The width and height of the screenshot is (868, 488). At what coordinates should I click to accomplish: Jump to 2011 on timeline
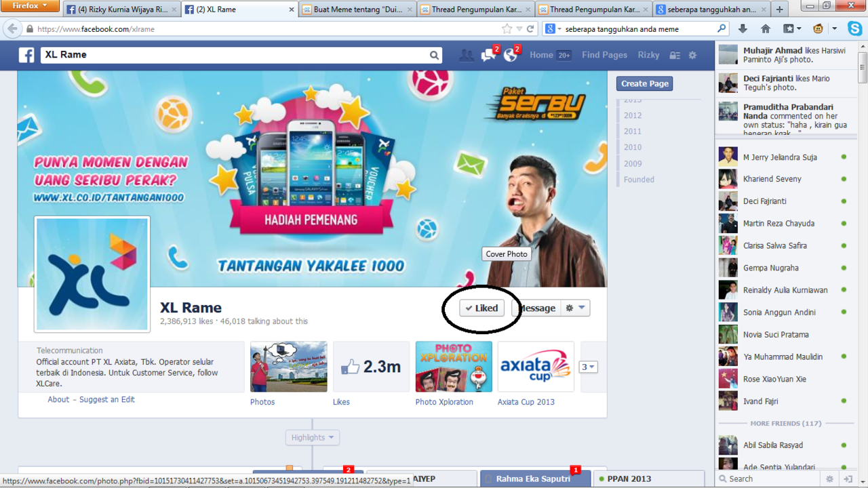tap(633, 131)
